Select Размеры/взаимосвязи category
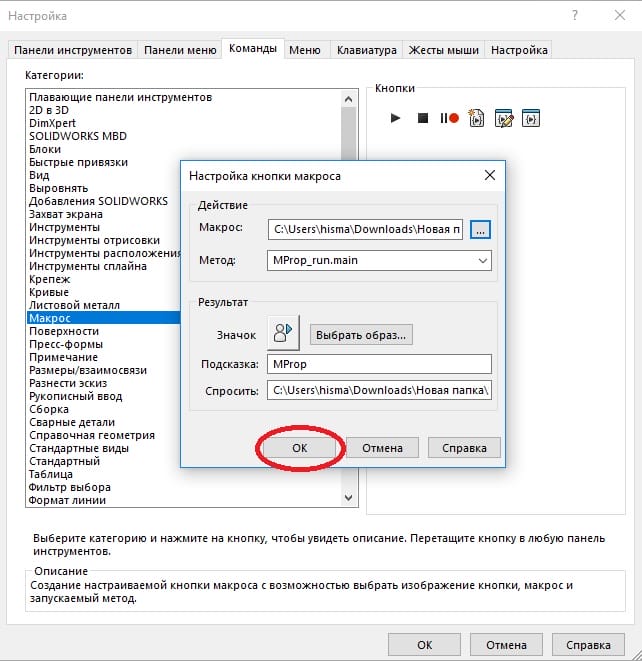The height and width of the screenshot is (661, 642). [x=88, y=371]
